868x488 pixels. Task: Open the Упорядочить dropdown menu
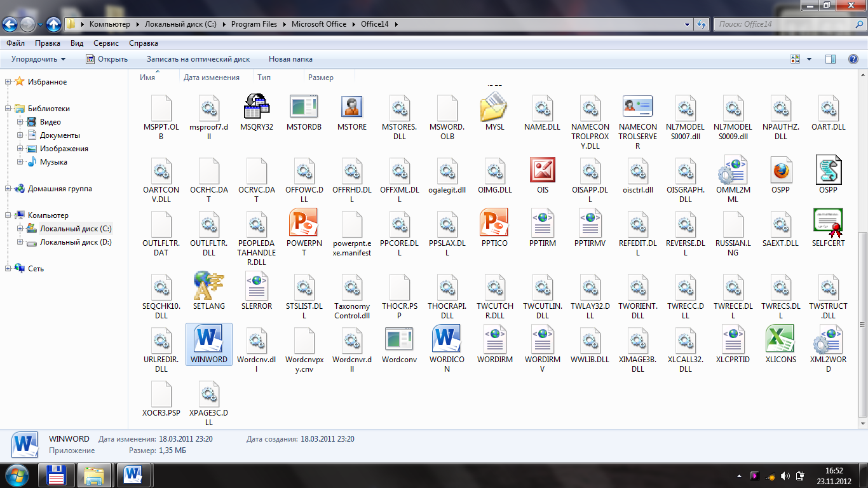click(38, 59)
